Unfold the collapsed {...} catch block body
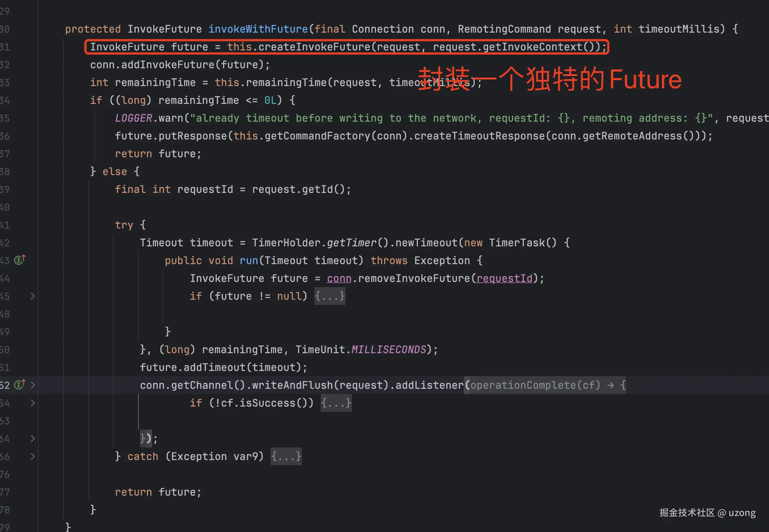The width and height of the screenshot is (769, 532). click(286, 456)
